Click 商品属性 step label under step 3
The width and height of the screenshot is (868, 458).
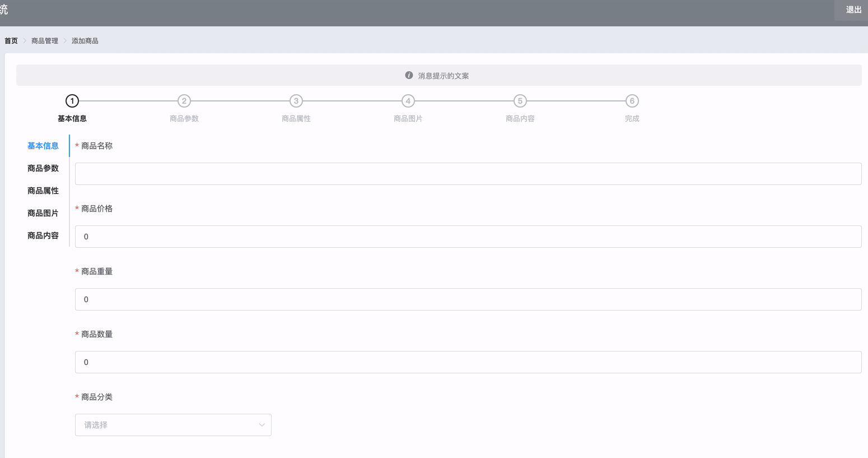(296, 118)
